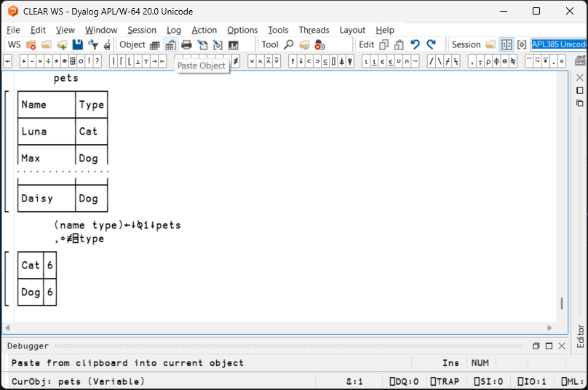
Task: Click the Edit Copy icon
Action: click(x=384, y=45)
